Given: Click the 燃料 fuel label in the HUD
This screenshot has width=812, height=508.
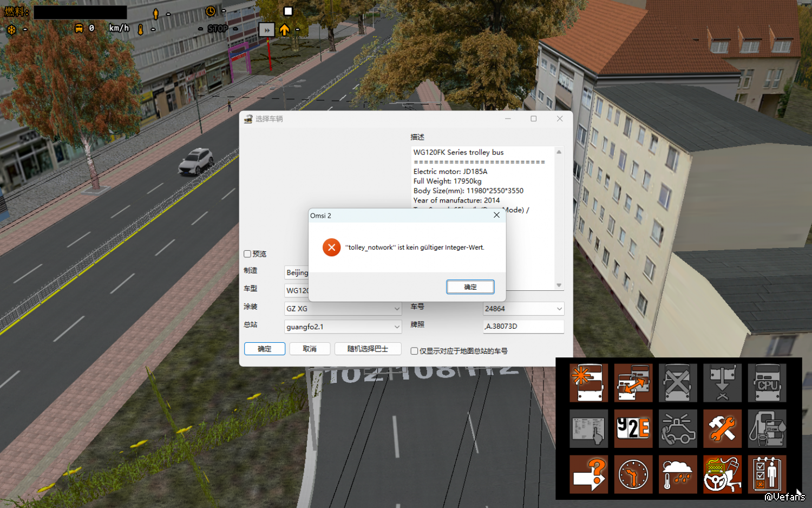Looking at the screenshot, I should [x=16, y=11].
